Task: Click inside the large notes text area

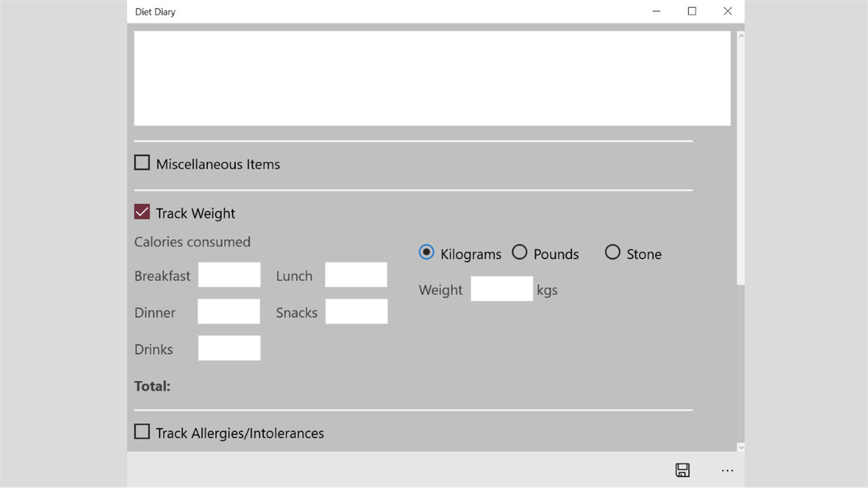Action: tap(432, 78)
